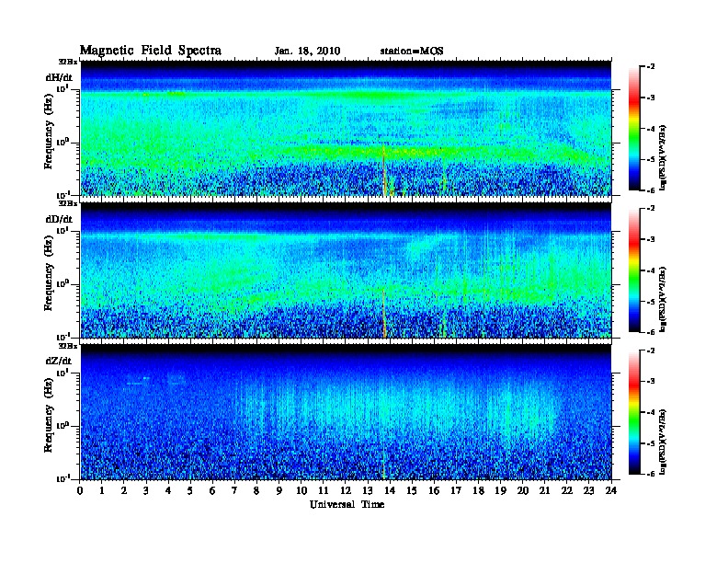Click the time axis tick label "24"
This screenshot has height=563, width=728.
[611, 491]
